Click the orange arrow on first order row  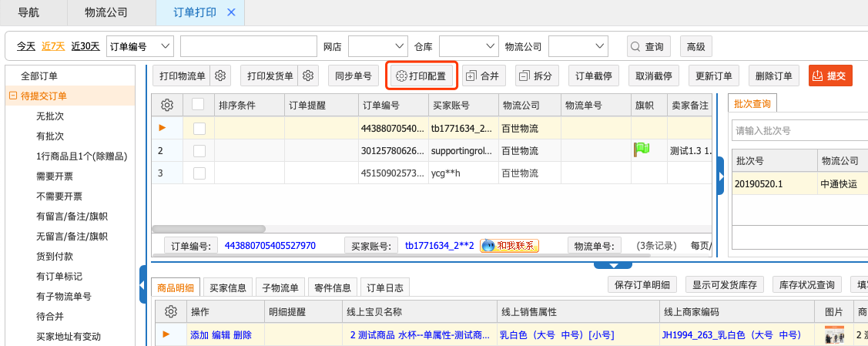(x=163, y=127)
